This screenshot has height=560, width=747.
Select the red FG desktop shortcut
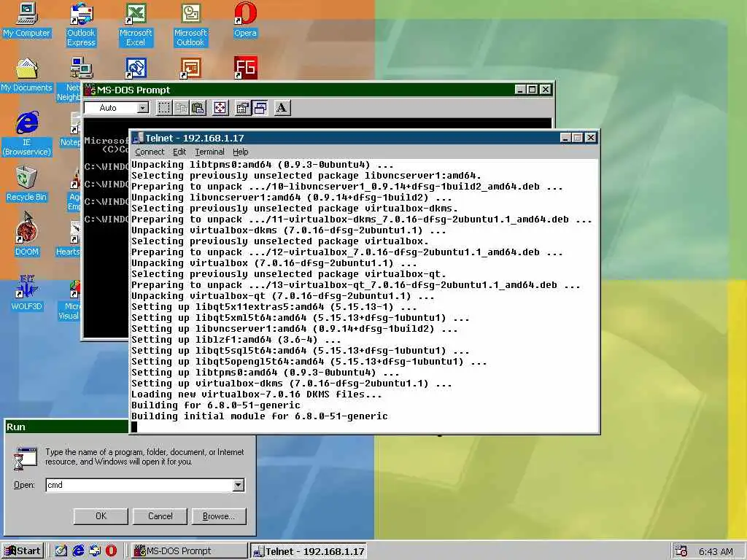click(245, 68)
